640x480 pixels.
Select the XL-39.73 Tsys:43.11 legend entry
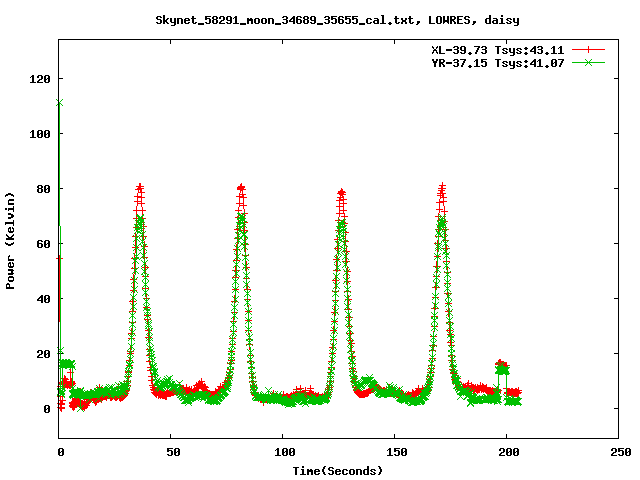[x=498, y=50]
